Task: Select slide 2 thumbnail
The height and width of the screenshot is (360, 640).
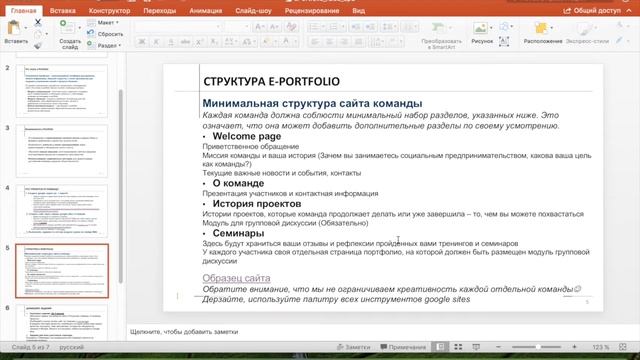Action: point(62,91)
